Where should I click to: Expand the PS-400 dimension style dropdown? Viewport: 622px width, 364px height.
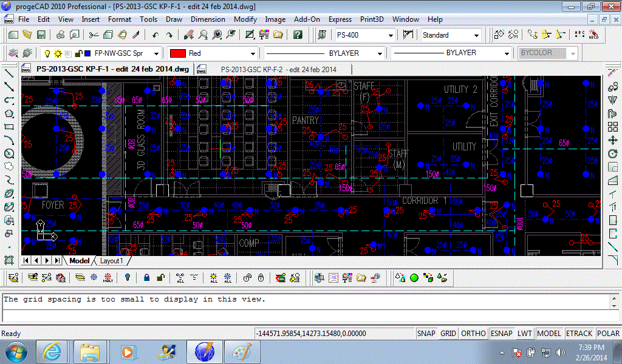point(365,35)
